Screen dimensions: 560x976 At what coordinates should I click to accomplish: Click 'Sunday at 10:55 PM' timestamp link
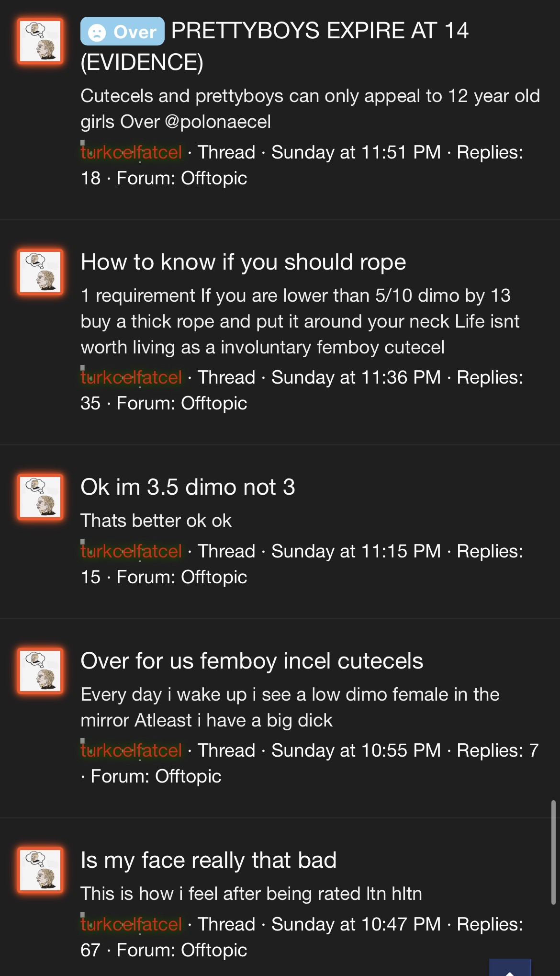pyautogui.click(x=357, y=750)
